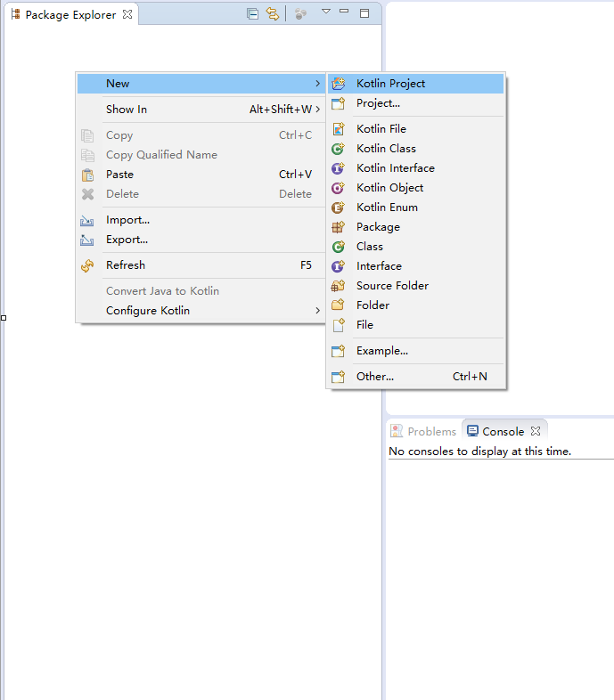614x700 pixels.
Task: Choose Kotlin Class menu text
Action: click(x=386, y=148)
